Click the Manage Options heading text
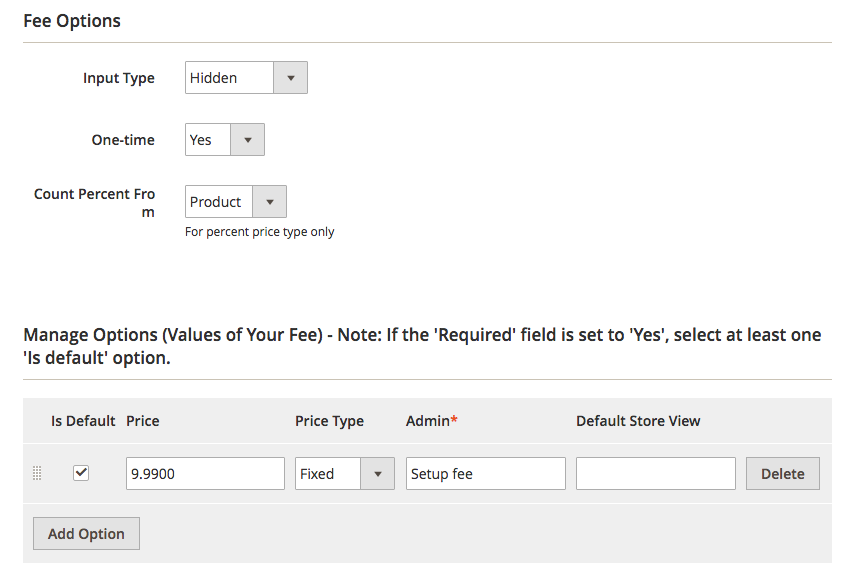Image resolution: width=863 pixels, height=575 pixels. tap(422, 346)
